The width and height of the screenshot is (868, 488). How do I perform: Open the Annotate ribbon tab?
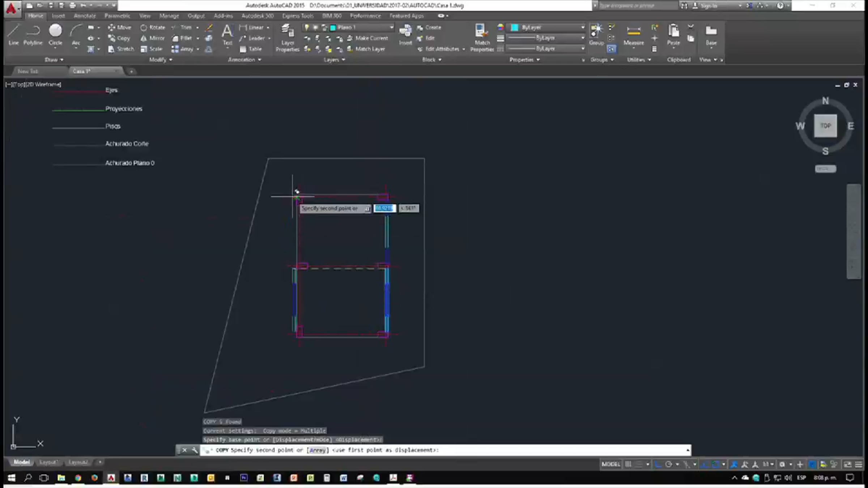[x=85, y=16]
